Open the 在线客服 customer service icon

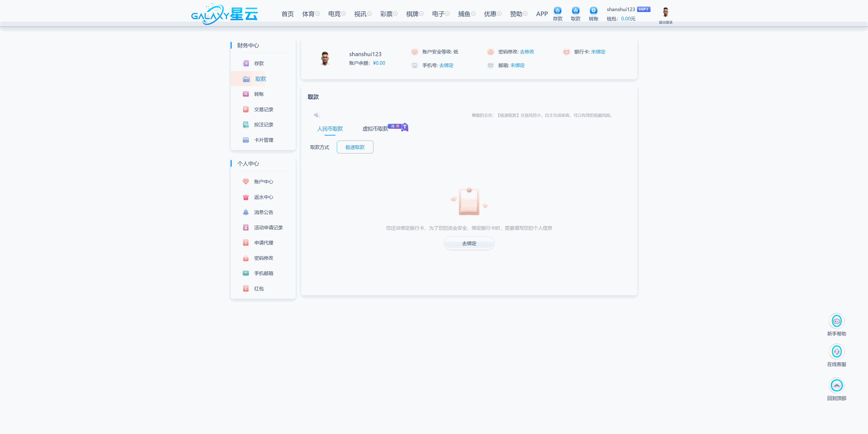[x=836, y=352]
